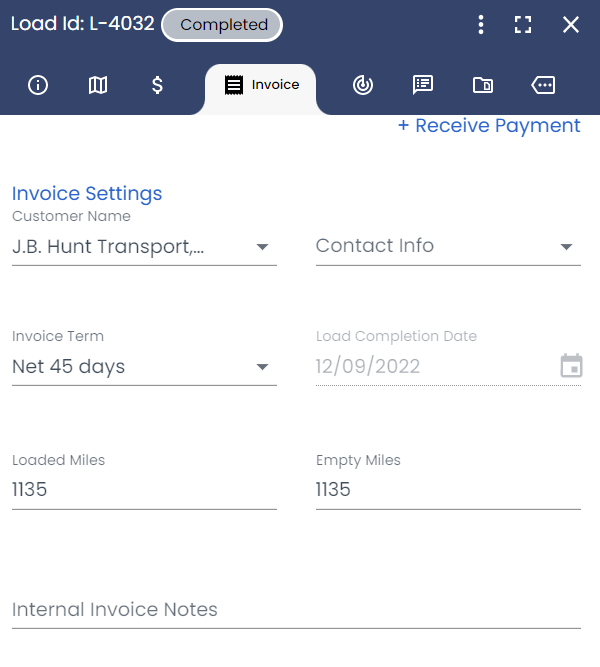Open the tags label tab icon
The image size is (600, 667).
pyautogui.click(x=543, y=85)
